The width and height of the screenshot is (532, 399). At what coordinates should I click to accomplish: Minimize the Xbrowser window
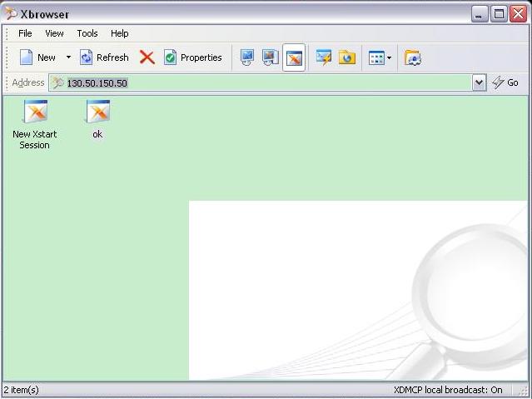point(479,14)
